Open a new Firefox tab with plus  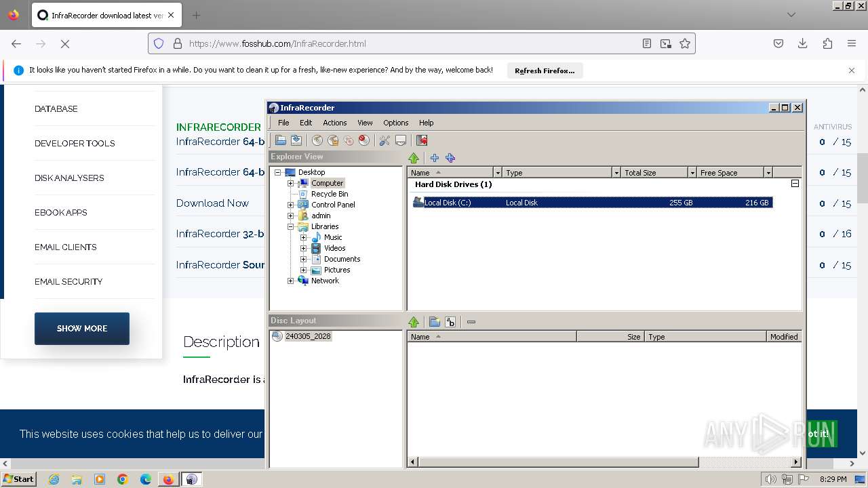tap(196, 15)
